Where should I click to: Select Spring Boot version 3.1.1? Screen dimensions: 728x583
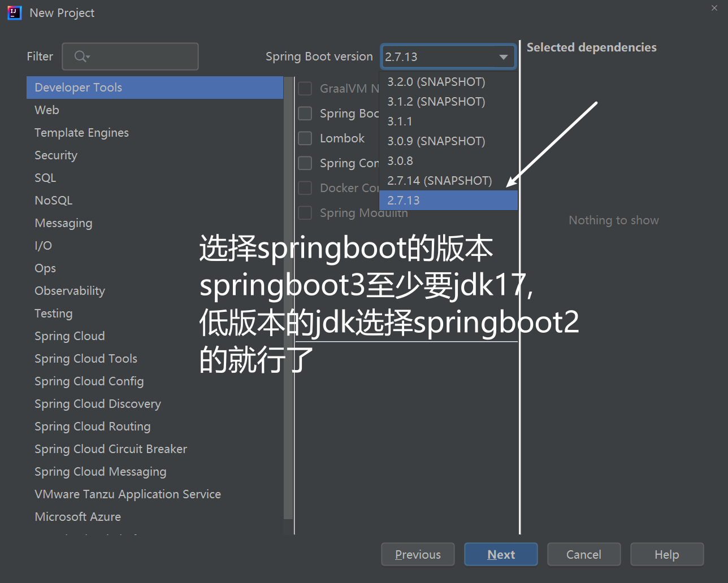coord(448,121)
